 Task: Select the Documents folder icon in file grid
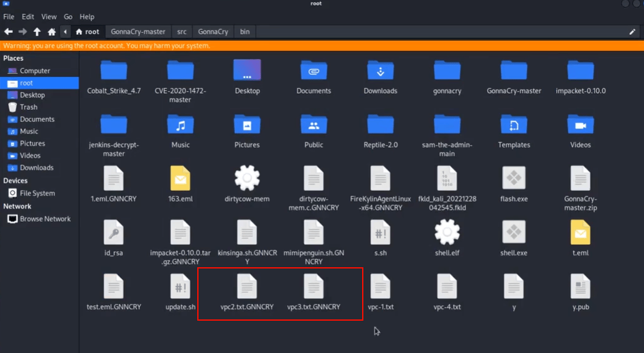point(314,70)
